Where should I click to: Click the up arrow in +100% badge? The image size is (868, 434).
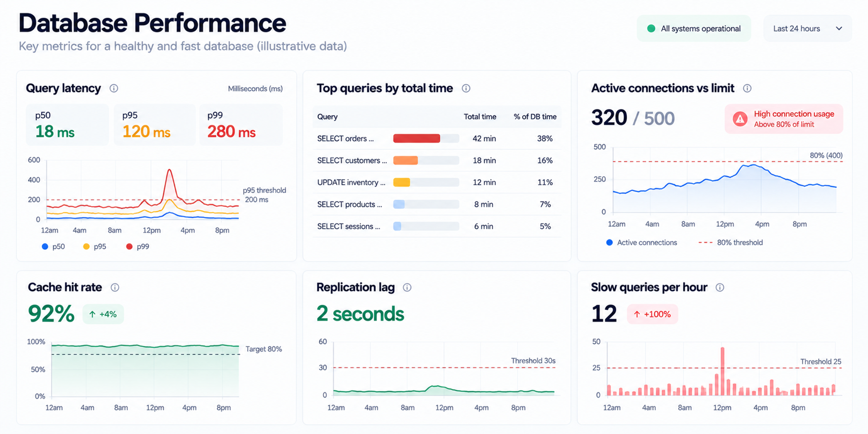click(637, 314)
